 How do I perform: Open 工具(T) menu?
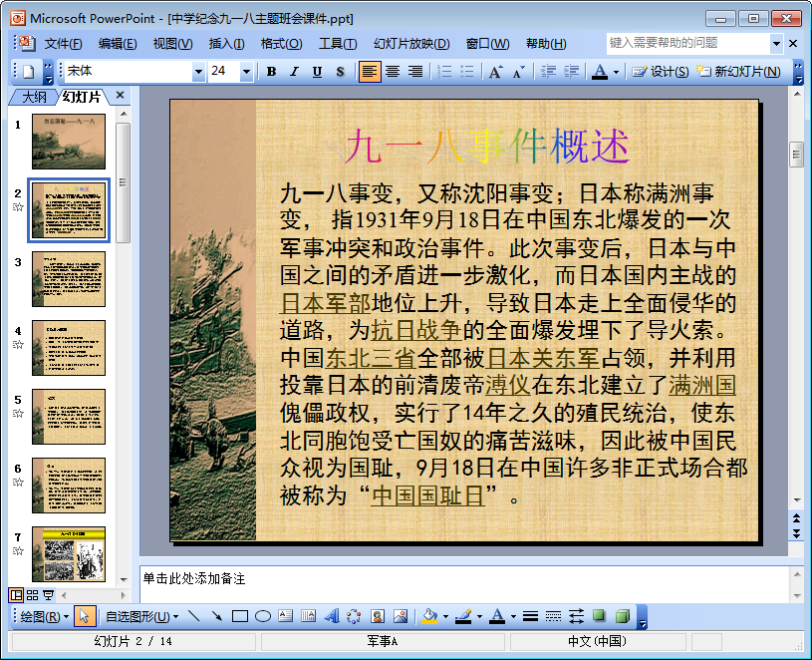point(337,44)
